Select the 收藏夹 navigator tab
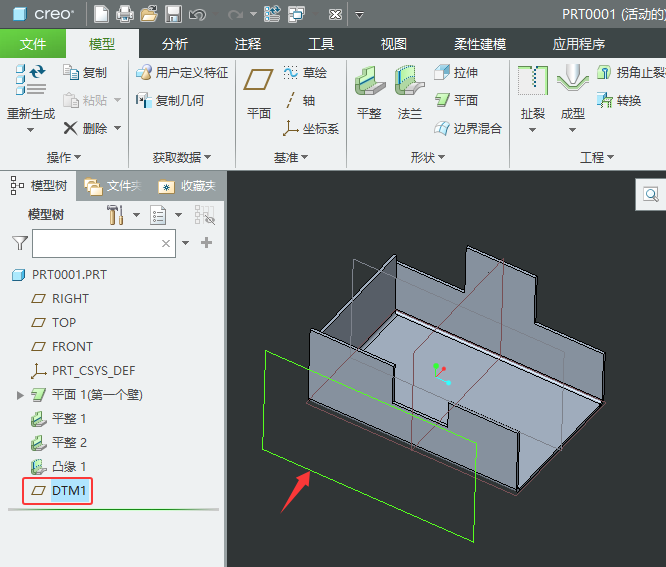 [187, 186]
